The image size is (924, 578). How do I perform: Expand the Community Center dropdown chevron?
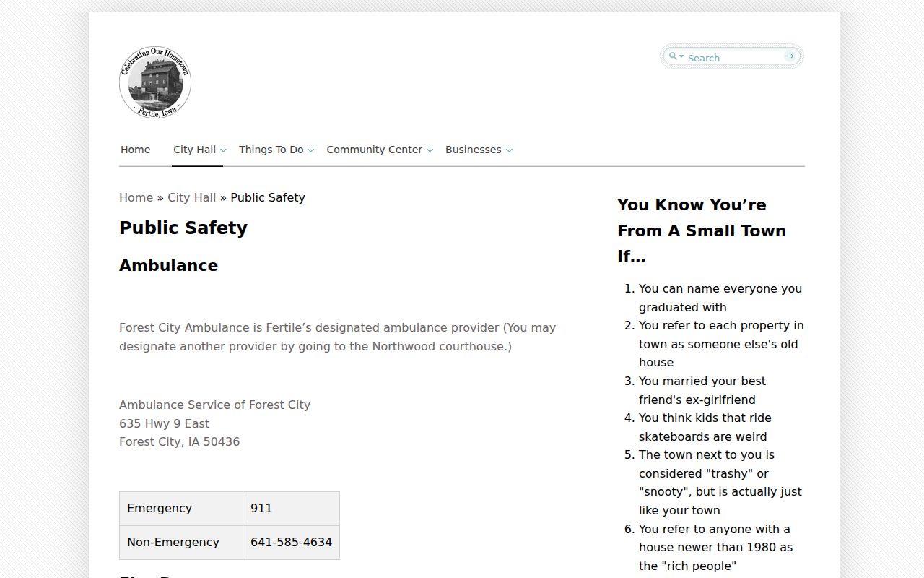(x=430, y=150)
